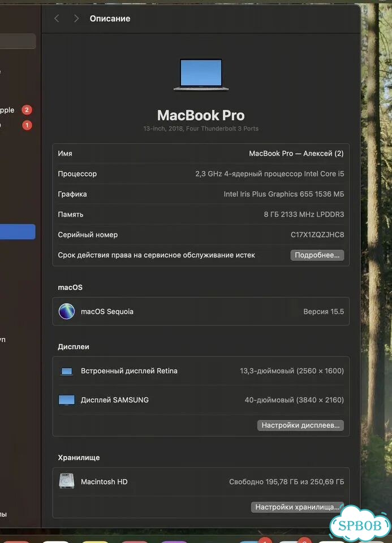Screen dimensions: 392x543
Task: Click the macOS Sequoia icon
Action: (x=67, y=311)
